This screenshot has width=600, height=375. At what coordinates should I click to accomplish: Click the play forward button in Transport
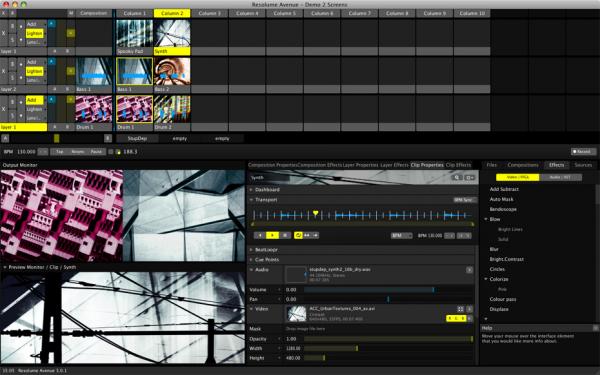272,235
